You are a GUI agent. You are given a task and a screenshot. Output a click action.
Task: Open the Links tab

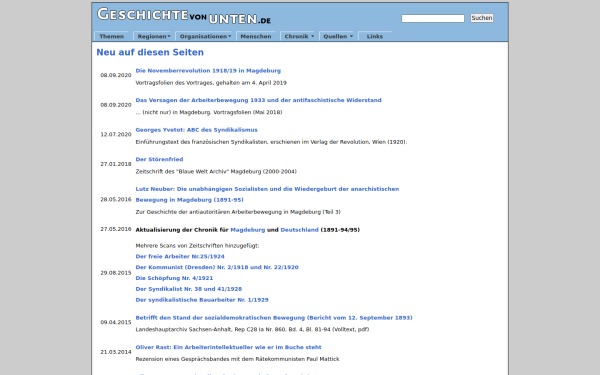[x=375, y=36]
